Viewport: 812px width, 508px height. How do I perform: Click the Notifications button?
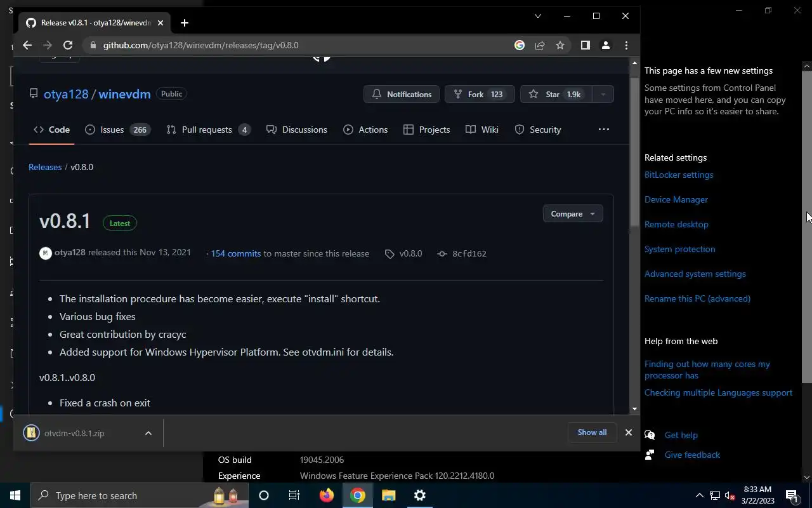click(402, 94)
